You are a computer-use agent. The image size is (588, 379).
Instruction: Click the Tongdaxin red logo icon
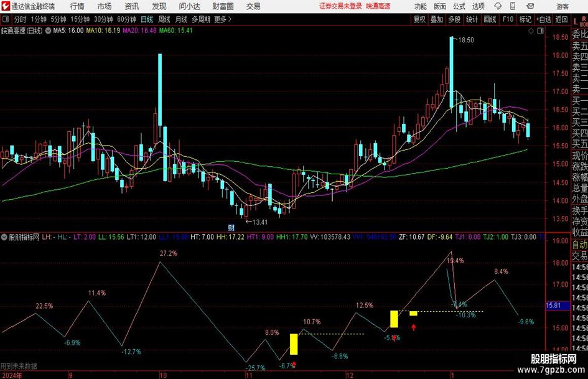tap(6, 6)
